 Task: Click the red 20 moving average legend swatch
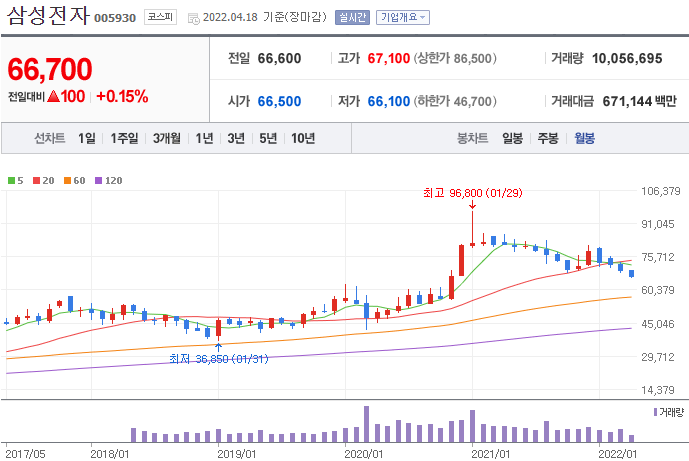pyautogui.click(x=36, y=181)
